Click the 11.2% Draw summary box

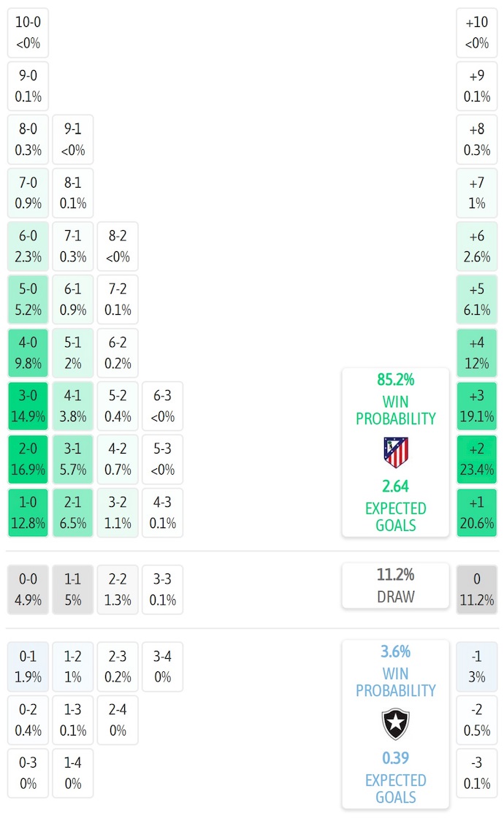tap(395, 585)
